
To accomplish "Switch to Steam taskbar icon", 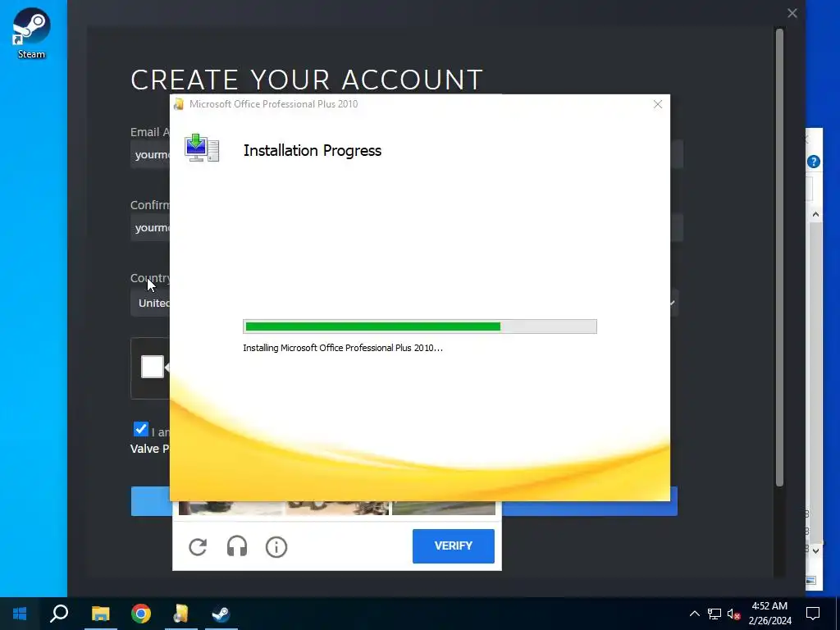I will 221,614.
